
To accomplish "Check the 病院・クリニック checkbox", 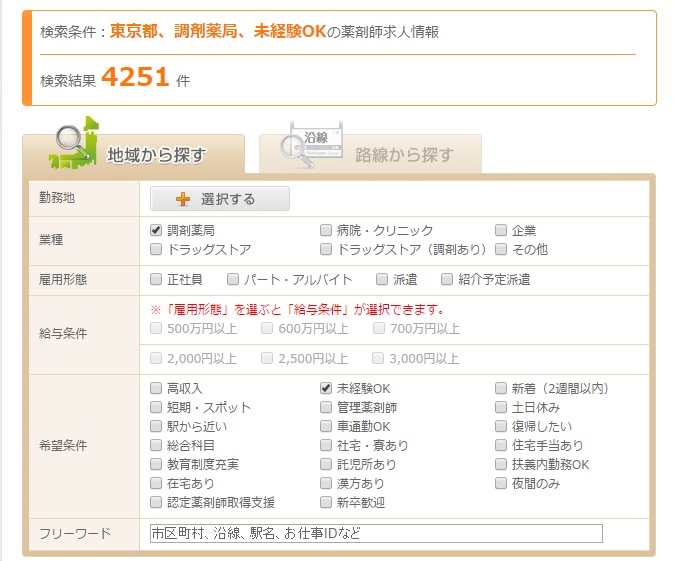I will [326, 230].
